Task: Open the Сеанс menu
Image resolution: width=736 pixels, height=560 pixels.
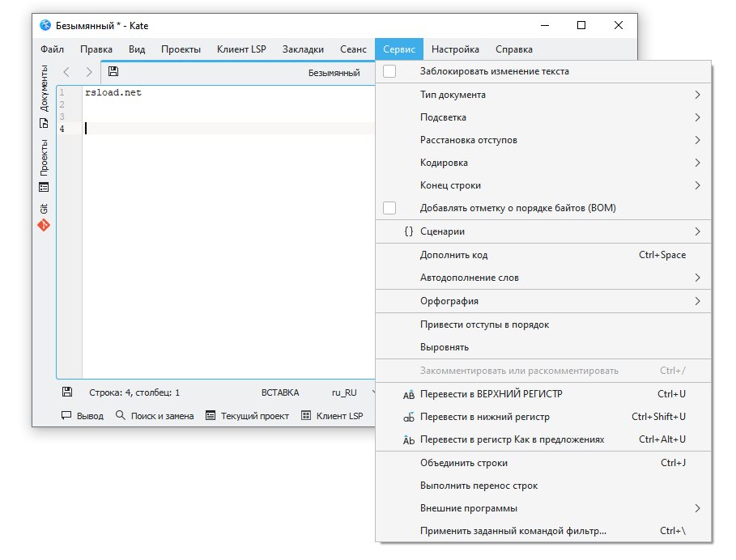Action: (x=353, y=49)
